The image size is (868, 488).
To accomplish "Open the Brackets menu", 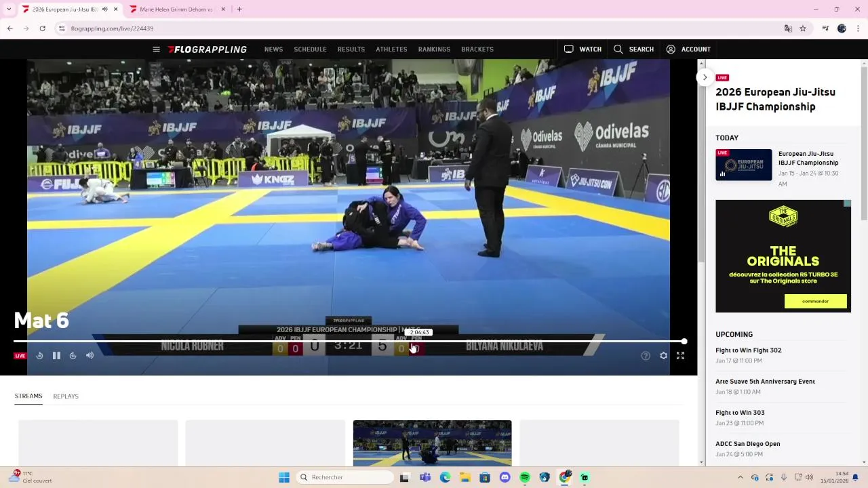I will point(477,49).
